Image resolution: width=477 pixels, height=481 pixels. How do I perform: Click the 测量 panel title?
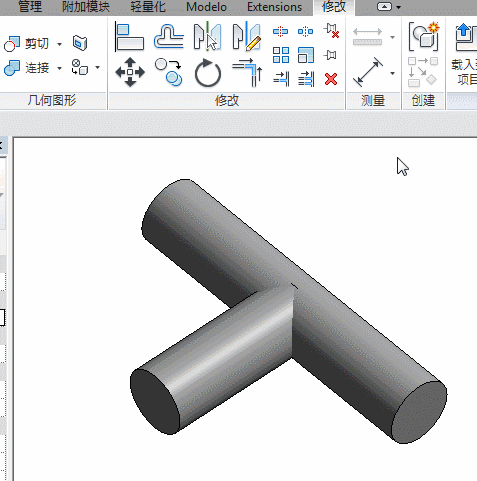click(x=373, y=100)
